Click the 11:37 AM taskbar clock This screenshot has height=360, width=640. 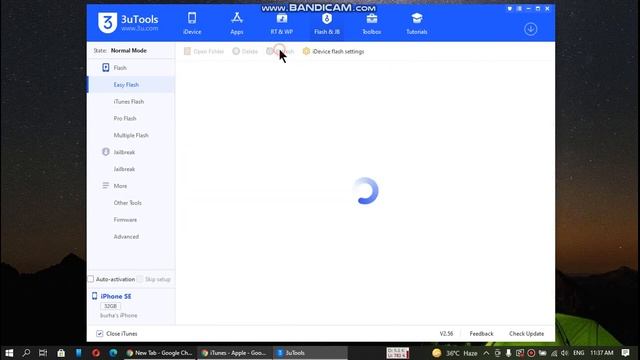coord(602,353)
